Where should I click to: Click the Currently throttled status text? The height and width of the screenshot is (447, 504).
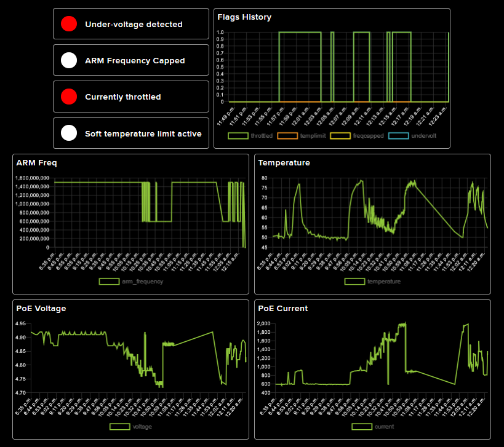click(x=122, y=97)
